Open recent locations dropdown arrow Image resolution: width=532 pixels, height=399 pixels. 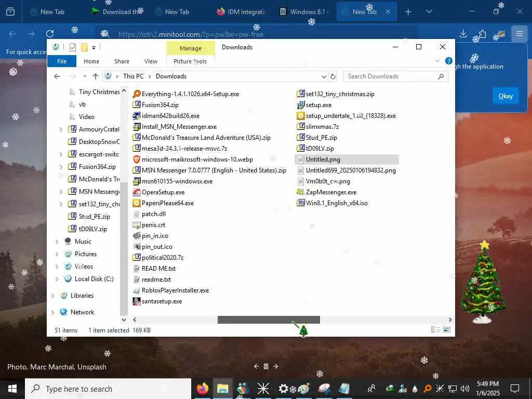tap(85, 76)
